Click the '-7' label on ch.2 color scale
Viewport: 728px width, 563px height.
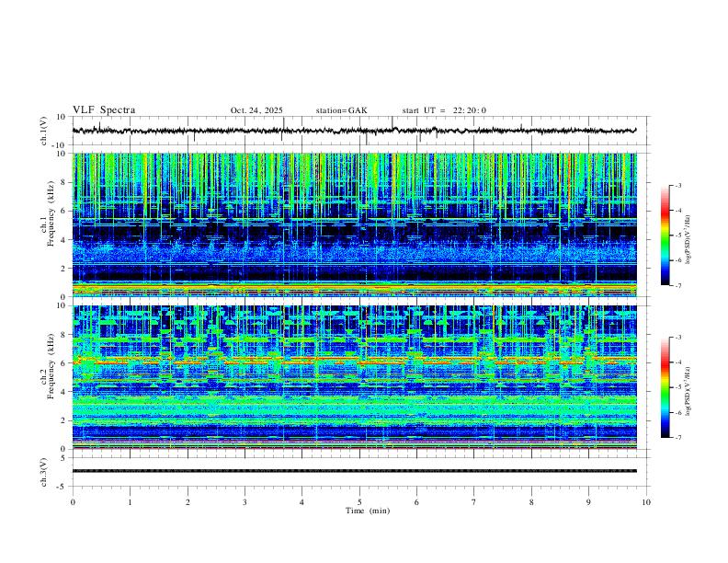[x=677, y=438]
